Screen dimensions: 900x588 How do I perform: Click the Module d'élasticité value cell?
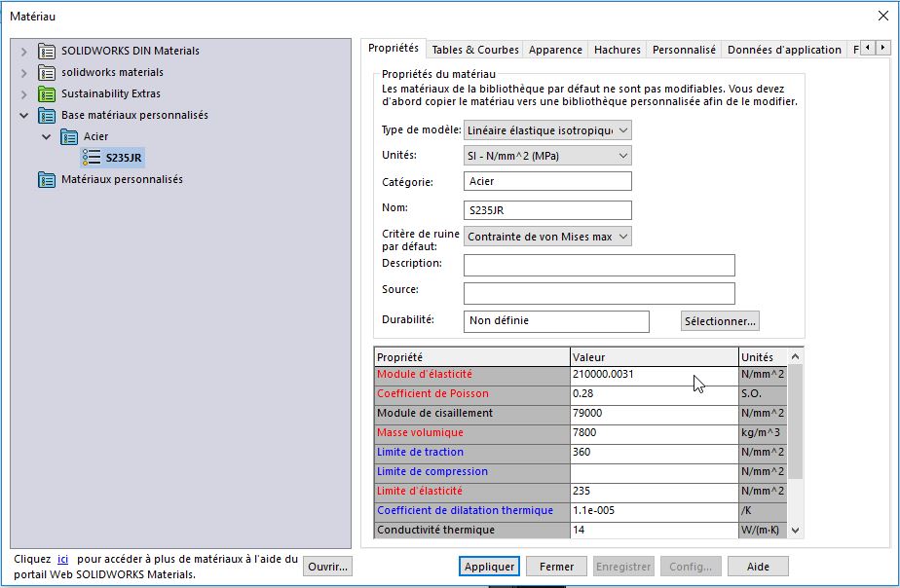[655, 375]
